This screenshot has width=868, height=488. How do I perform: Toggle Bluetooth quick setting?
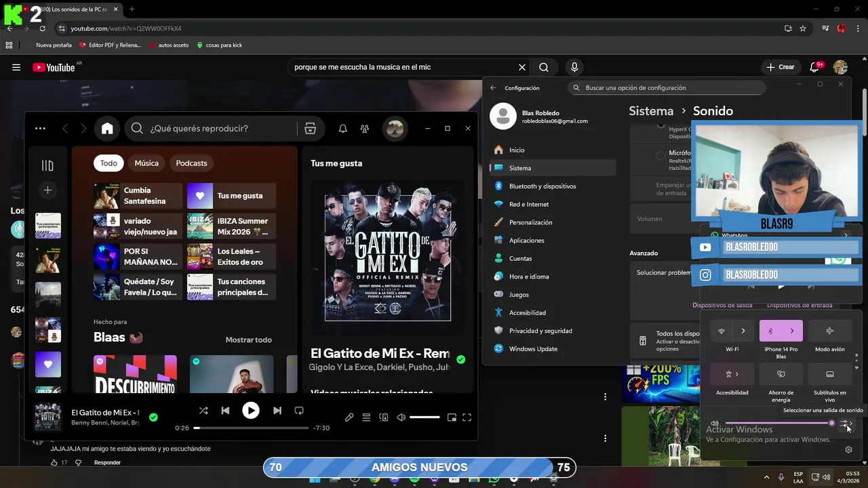[770, 331]
